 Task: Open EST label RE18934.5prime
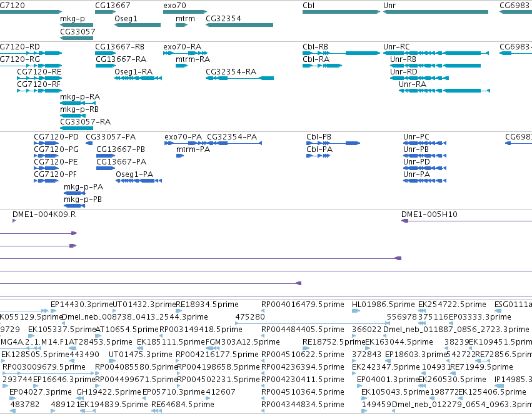click(x=207, y=305)
